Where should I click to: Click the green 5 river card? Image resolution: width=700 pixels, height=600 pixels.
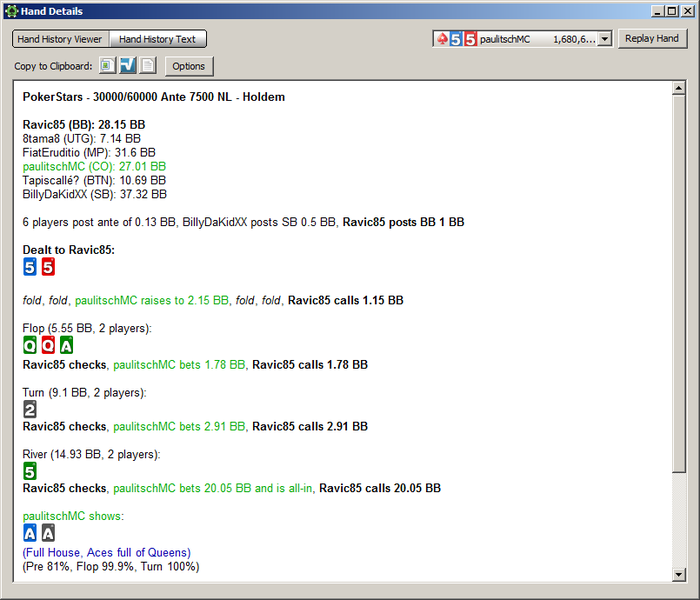pyautogui.click(x=30, y=471)
